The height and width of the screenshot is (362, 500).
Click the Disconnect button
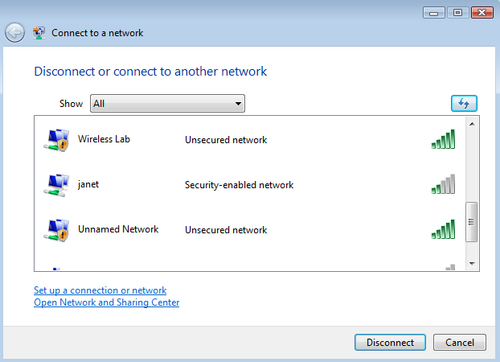coord(390,342)
